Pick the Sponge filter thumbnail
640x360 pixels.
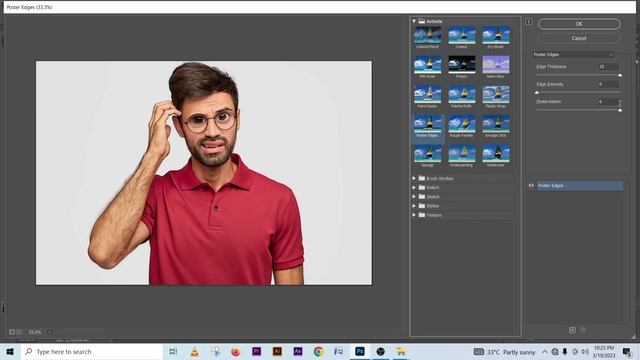(x=427, y=153)
